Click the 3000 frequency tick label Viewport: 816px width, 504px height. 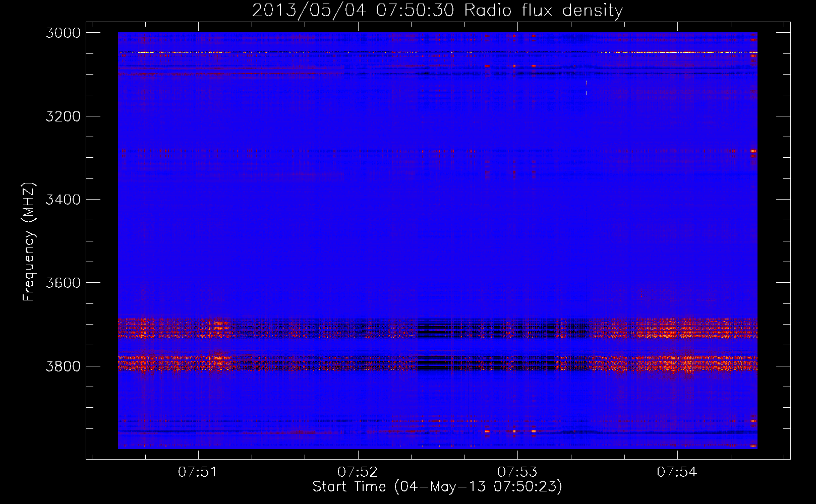click(x=63, y=33)
